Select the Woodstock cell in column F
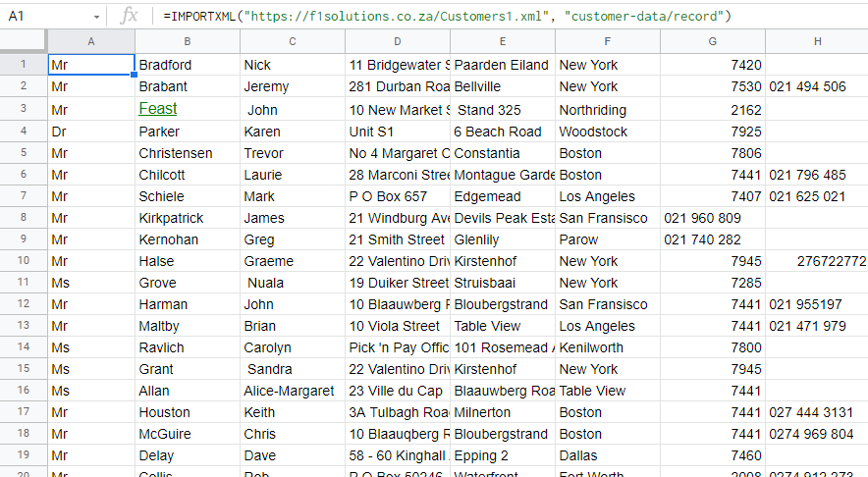 pos(607,132)
